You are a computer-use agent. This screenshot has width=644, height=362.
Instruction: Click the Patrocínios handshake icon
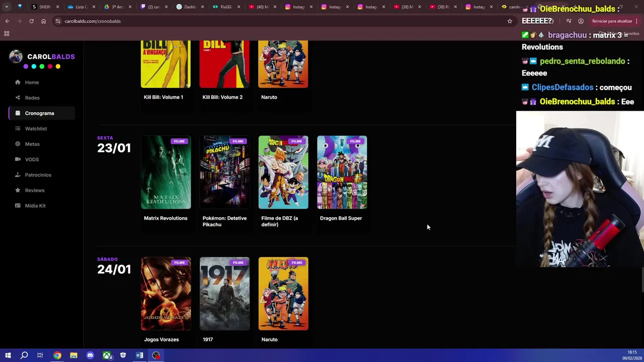pos(18,175)
